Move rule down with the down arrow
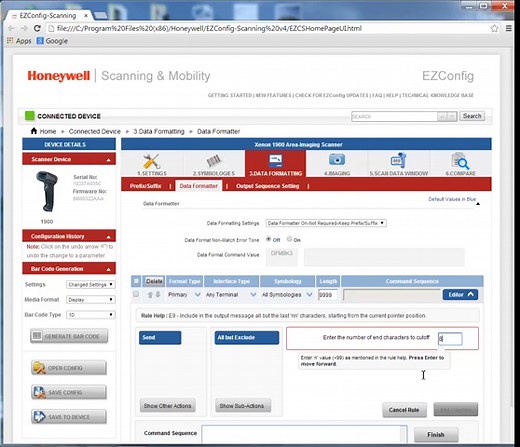Viewport: 520px width, 447px height. [x=158, y=294]
